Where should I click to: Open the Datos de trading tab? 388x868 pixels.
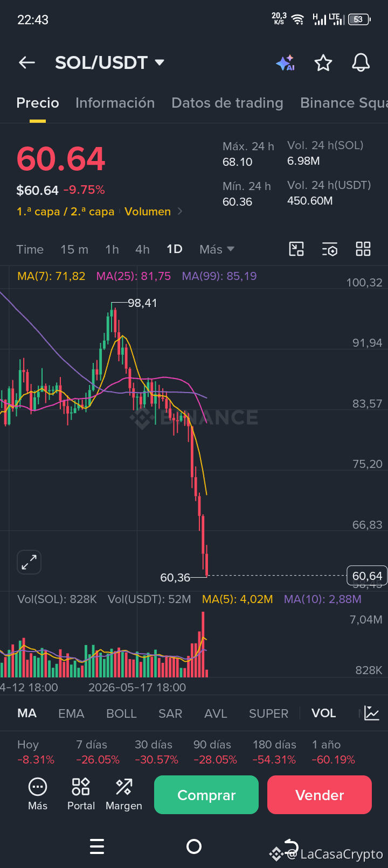(x=227, y=103)
